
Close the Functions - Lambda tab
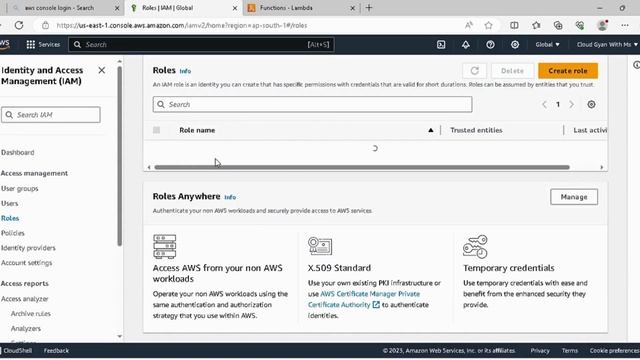(353, 8)
